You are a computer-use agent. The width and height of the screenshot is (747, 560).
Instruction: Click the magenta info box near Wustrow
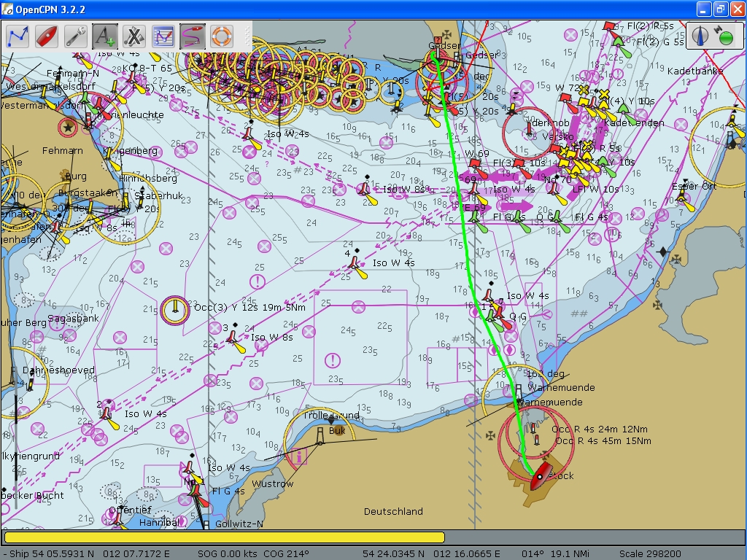click(298, 458)
